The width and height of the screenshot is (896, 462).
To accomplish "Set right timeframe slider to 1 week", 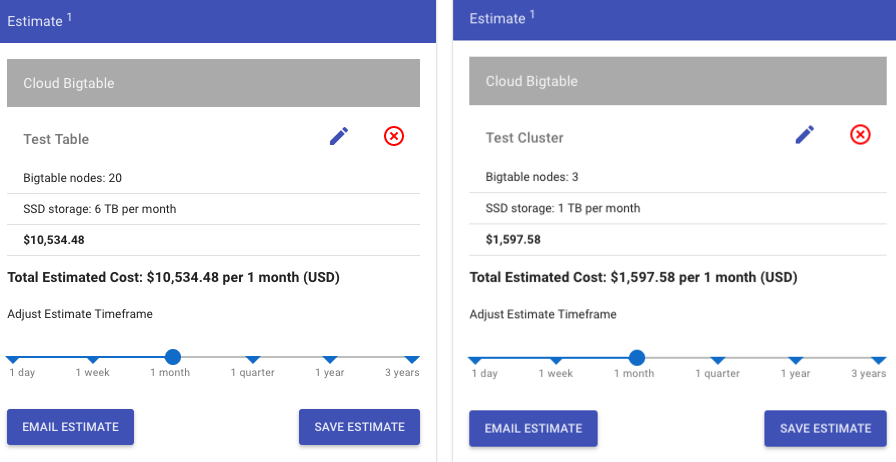I will click(555, 360).
